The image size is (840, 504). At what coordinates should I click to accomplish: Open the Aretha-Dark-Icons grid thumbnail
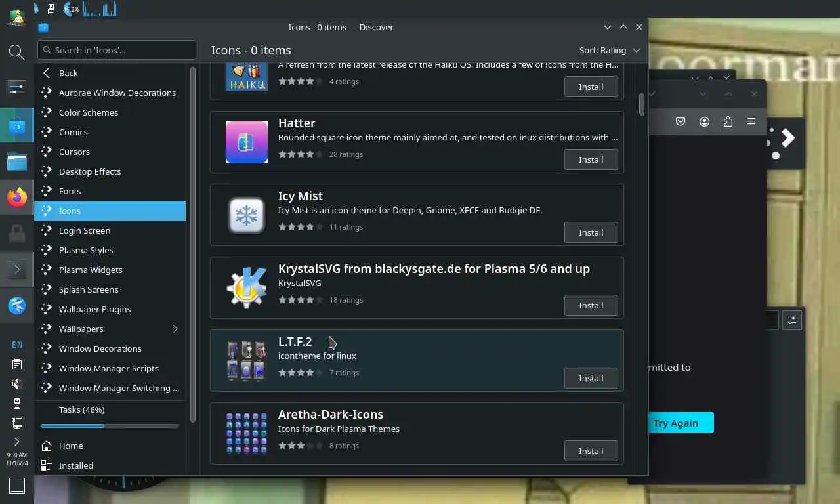(x=246, y=434)
